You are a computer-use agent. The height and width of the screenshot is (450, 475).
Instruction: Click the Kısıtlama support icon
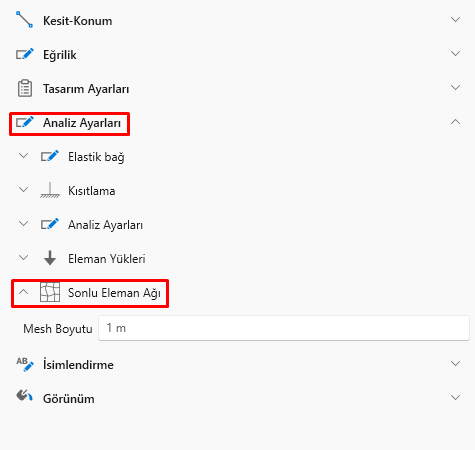tap(50, 190)
